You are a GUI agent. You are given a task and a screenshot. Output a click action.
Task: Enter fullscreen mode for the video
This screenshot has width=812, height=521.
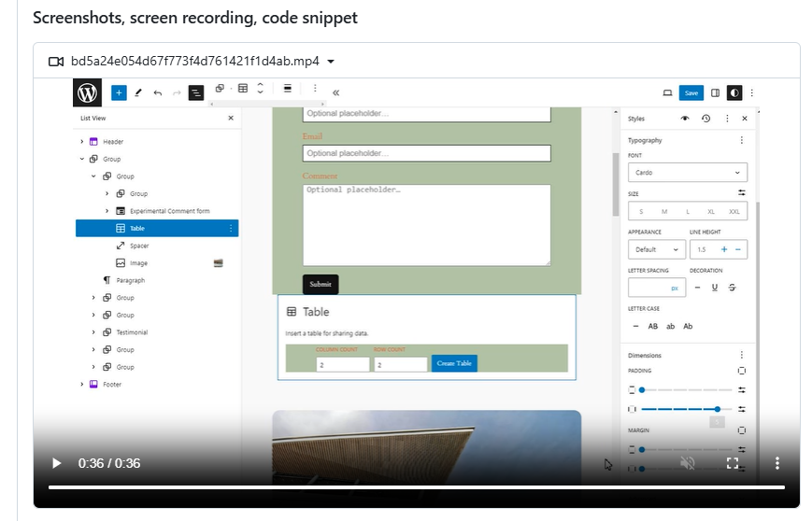pos(733,463)
